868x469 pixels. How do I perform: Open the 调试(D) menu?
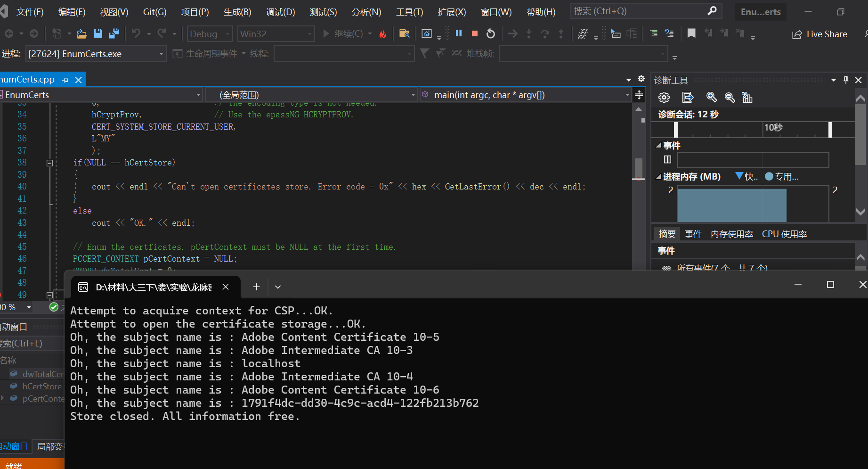pos(280,12)
